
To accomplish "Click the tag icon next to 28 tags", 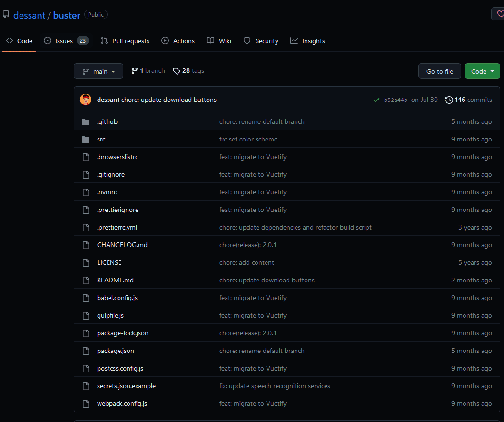I will click(x=177, y=71).
